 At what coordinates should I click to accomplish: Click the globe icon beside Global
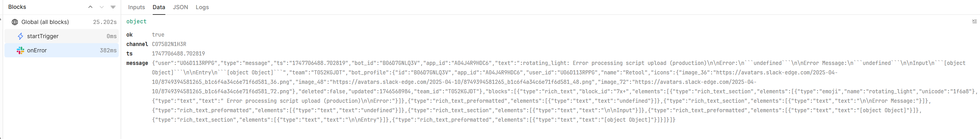tap(15, 22)
